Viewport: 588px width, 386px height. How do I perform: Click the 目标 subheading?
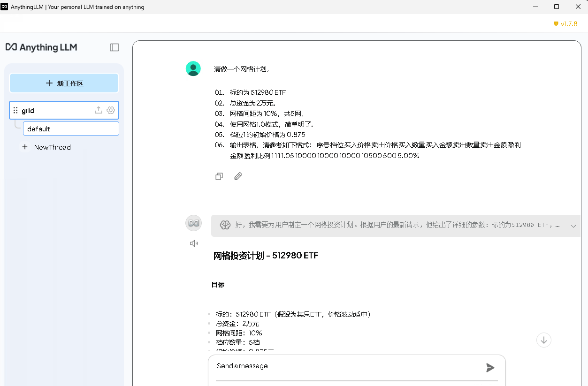(218, 285)
